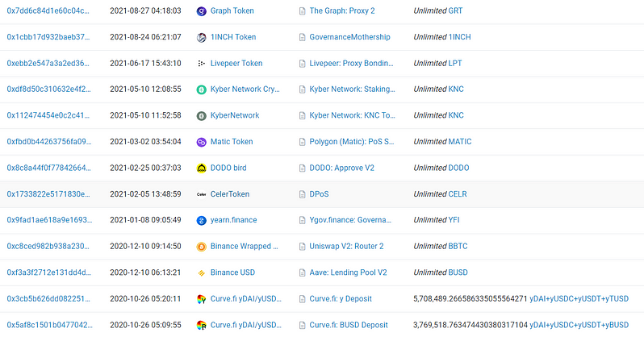Open Uniswap V2: Router 2 spender link
Screen dimensions: 644x341
pyautogui.click(x=347, y=246)
